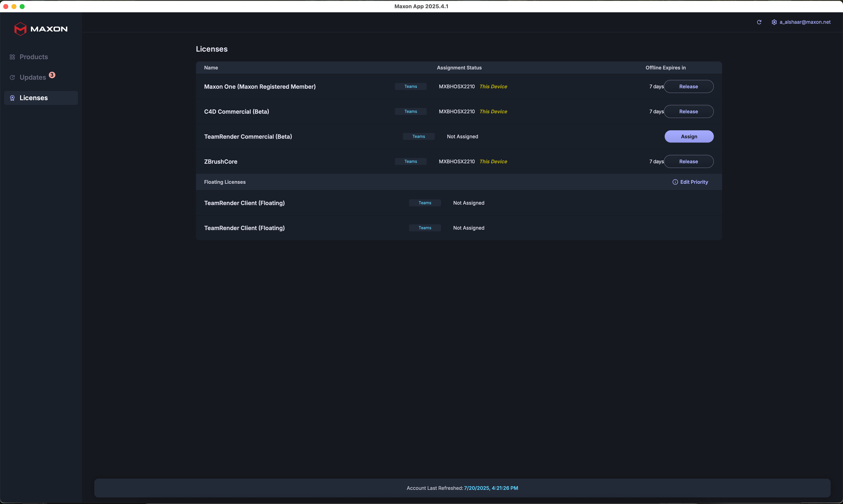
Task: Click the Teams tag on the second TeamRender Client (Floating) row
Action: (x=425, y=228)
